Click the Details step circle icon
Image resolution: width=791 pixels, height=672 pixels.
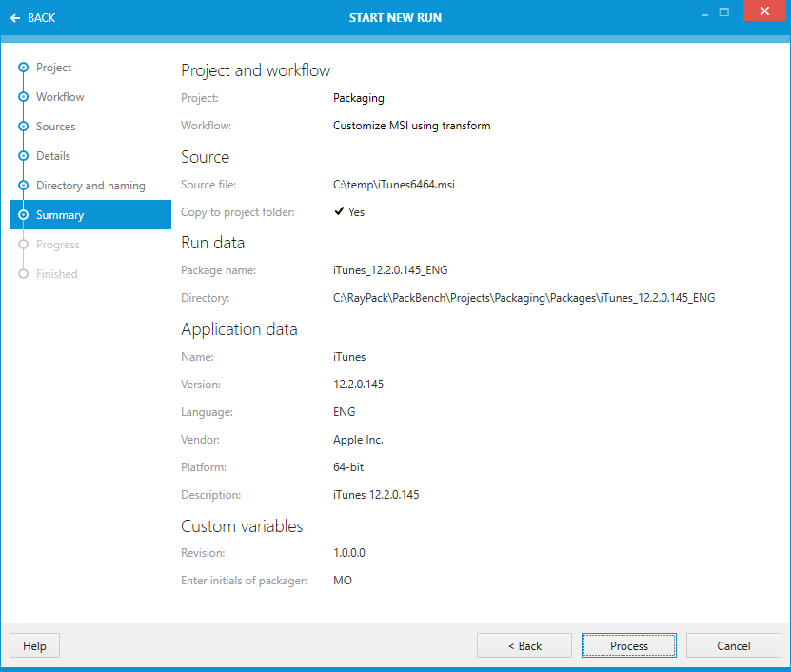coord(23,156)
